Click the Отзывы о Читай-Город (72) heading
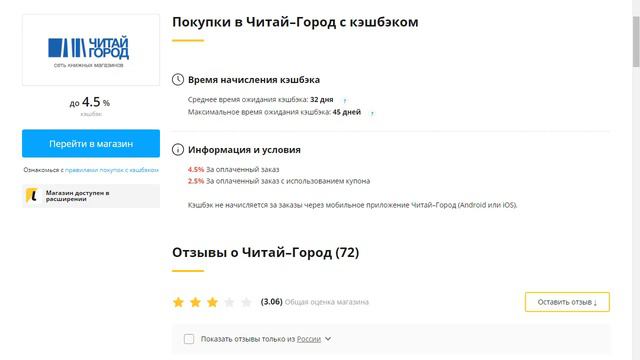Screen dimensions: 640x360 tap(265, 252)
